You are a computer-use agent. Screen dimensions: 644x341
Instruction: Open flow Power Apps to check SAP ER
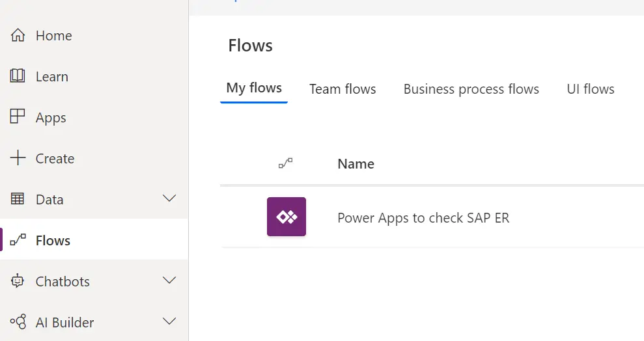[x=423, y=218]
